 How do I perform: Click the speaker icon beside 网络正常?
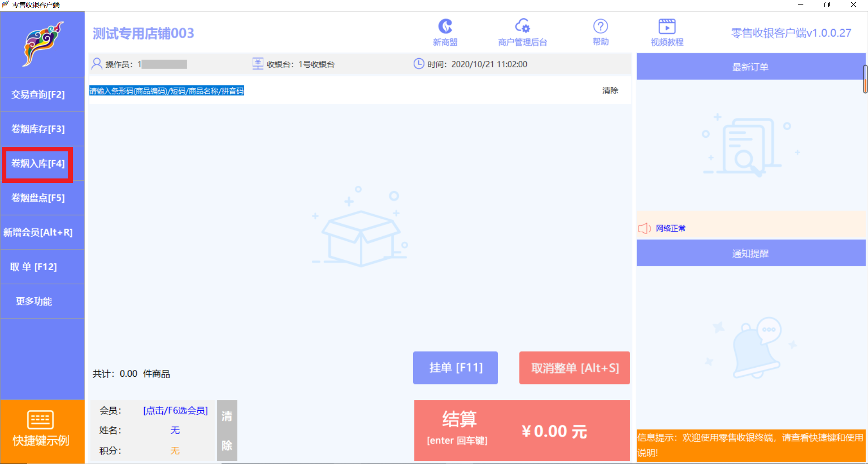(x=644, y=228)
